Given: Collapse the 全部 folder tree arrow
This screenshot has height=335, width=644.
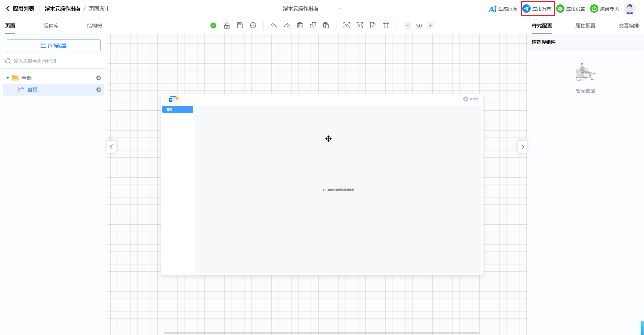Looking at the screenshot, I should click(x=8, y=78).
